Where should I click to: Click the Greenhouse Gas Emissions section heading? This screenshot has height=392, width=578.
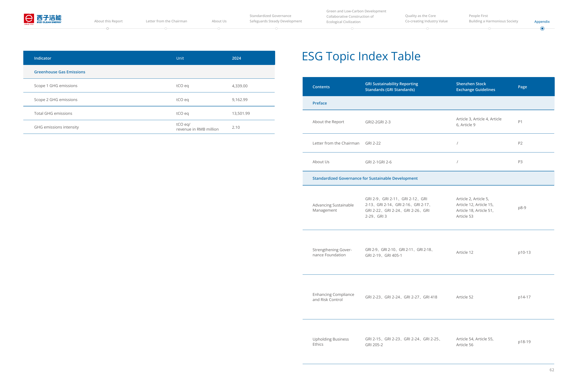coord(60,72)
